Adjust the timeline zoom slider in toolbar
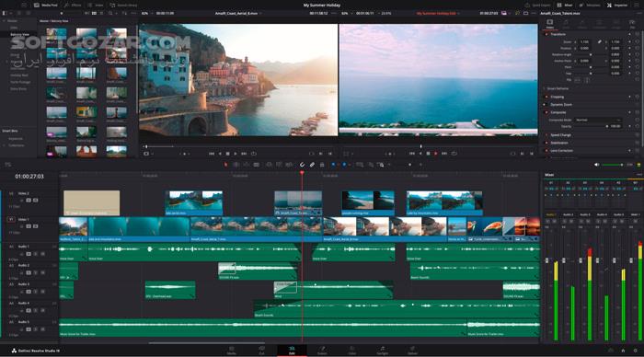The height and width of the screenshot is (357, 644). tap(409, 165)
